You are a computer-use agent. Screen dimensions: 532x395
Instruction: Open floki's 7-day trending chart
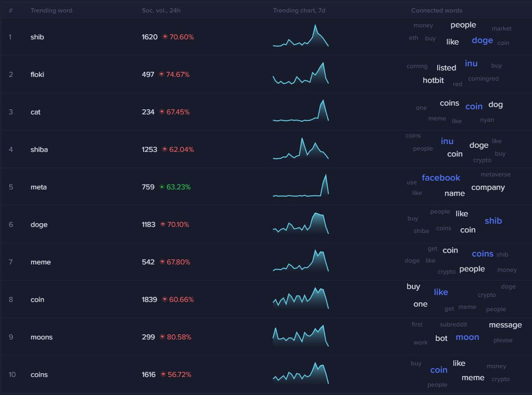click(x=301, y=73)
